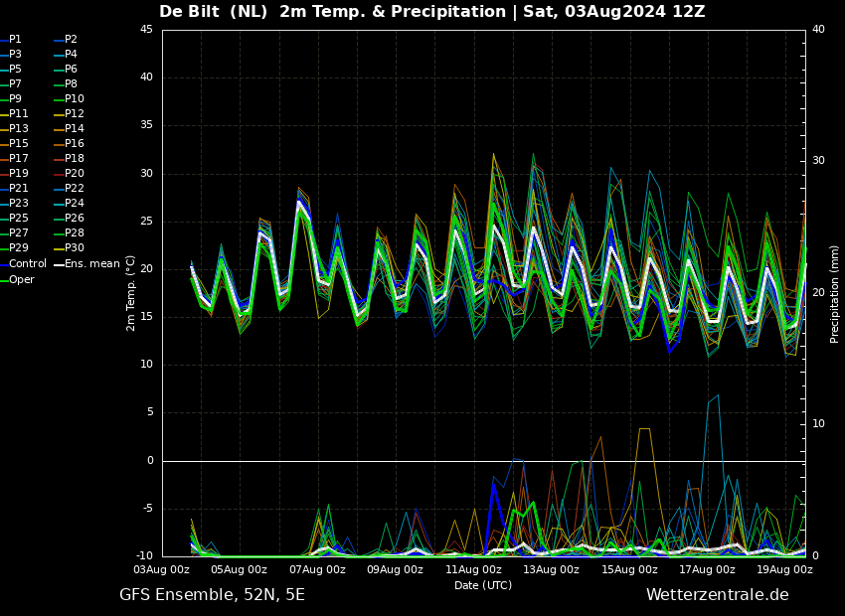Click the Date (UTC) axis title
The height and width of the screenshot is (616, 845).
pyautogui.click(x=483, y=585)
